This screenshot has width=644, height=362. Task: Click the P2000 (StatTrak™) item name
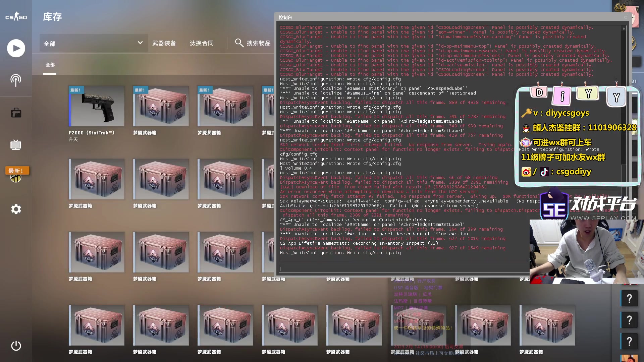coord(92,133)
